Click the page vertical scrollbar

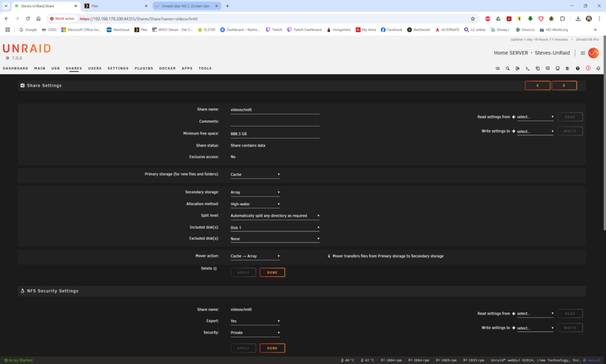(604, 133)
